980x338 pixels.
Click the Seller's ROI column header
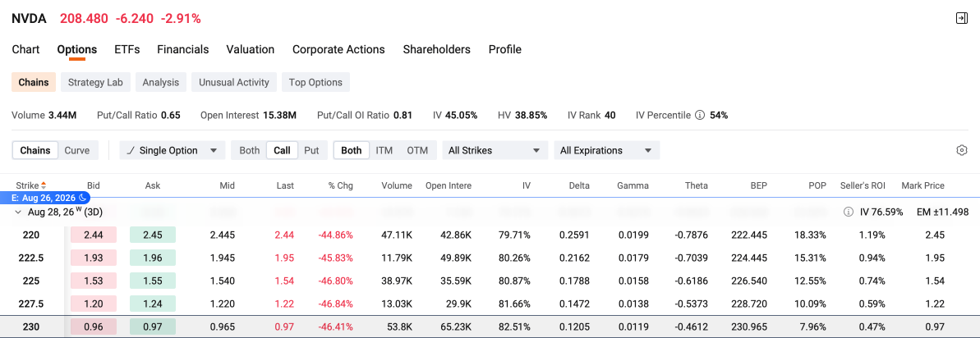tap(863, 186)
